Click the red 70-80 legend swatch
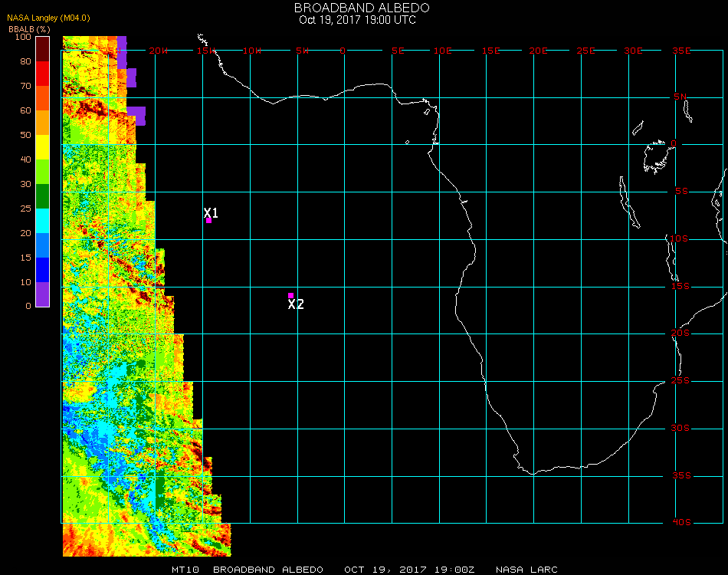 [x=42, y=74]
